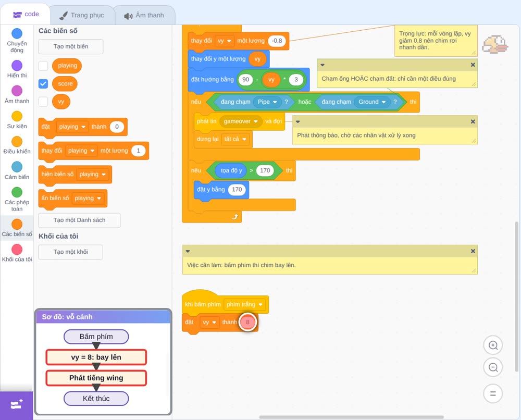Click the 170 field in 'đặt y bằng'
Image resolution: width=521 pixels, height=420 pixels.
tap(237, 189)
